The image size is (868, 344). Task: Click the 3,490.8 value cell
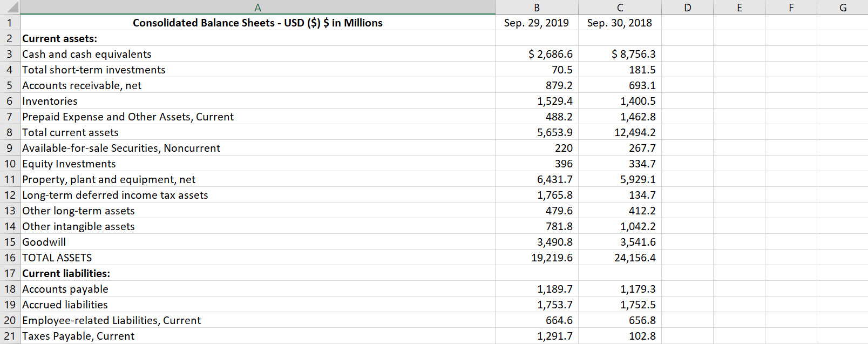537,242
